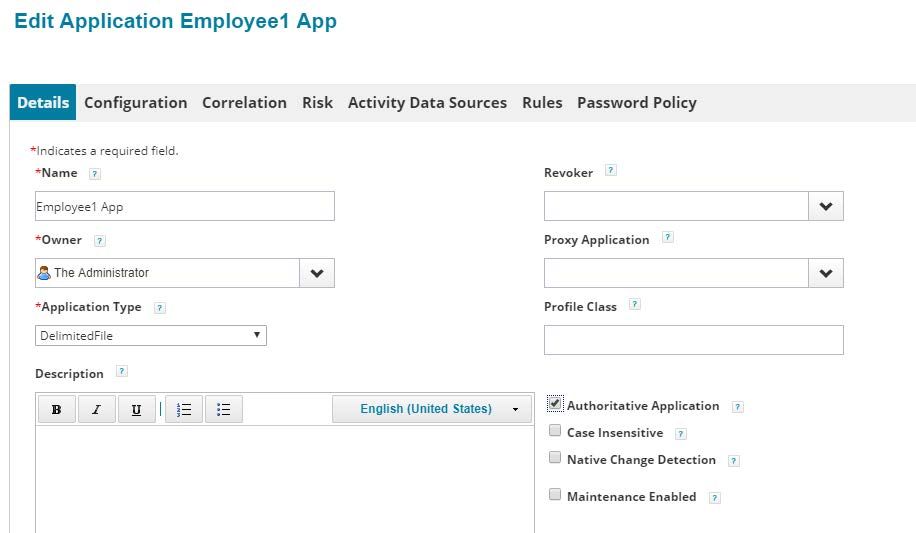Insert a bulleted list in Description
The height and width of the screenshot is (533, 916).
pyautogui.click(x=224, y=410)
